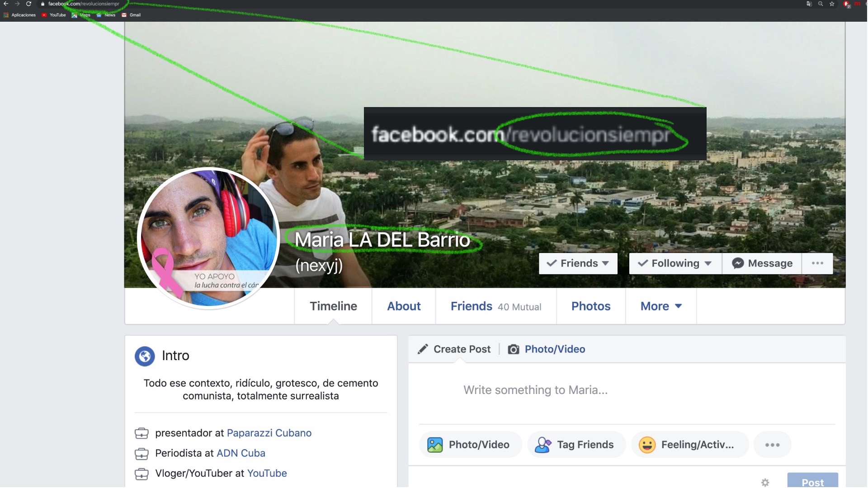Switch to the Timeline tab

click(333, 306)
